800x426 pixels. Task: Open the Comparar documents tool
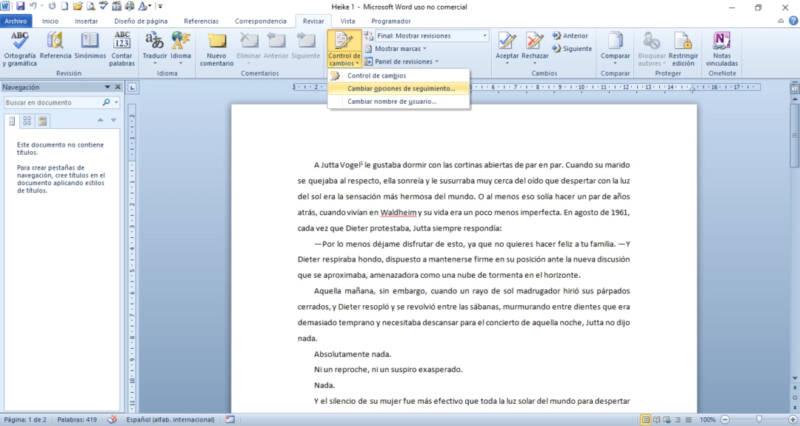pos(615,46)
